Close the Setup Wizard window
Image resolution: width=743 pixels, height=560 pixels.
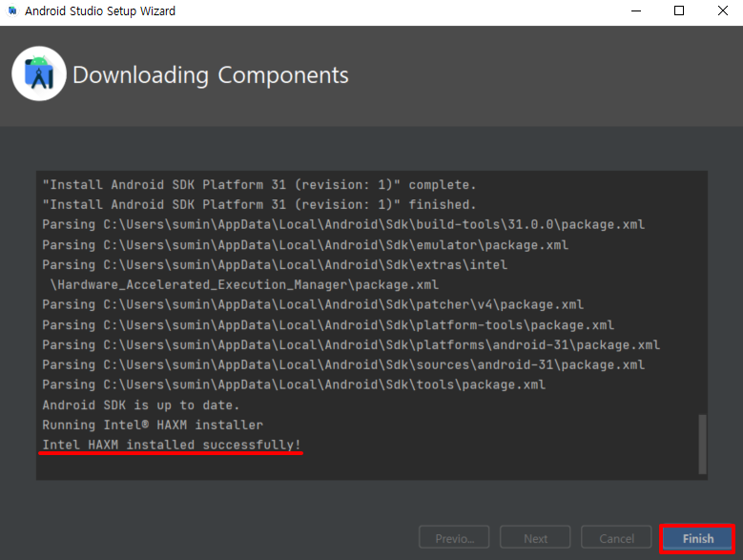click(722, 10)
